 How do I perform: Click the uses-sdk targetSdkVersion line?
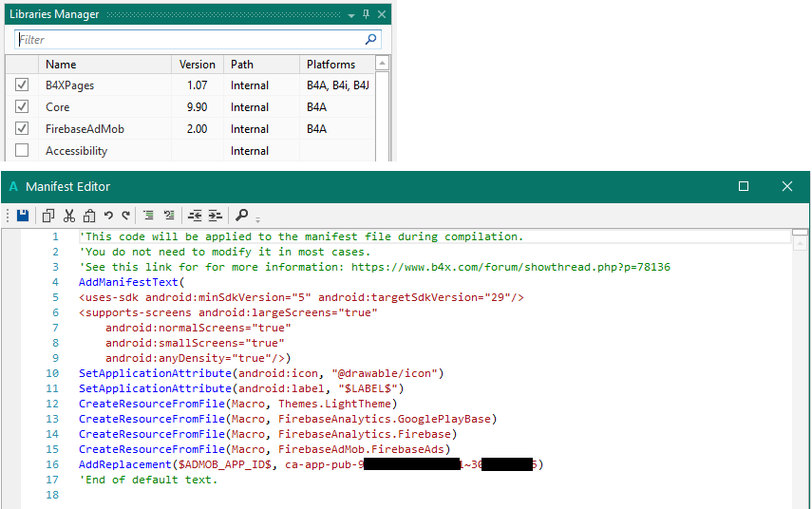pos(301,297)
